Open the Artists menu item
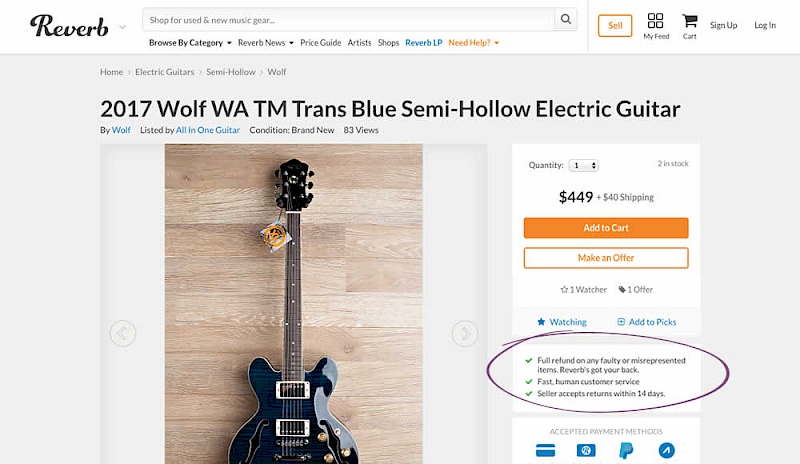800x464 pixels. coord(359,43)
